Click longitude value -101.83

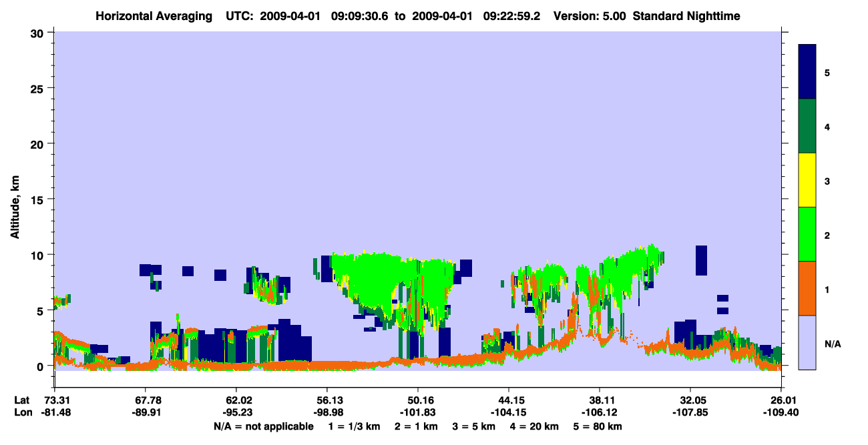click(x=418, y=412)
